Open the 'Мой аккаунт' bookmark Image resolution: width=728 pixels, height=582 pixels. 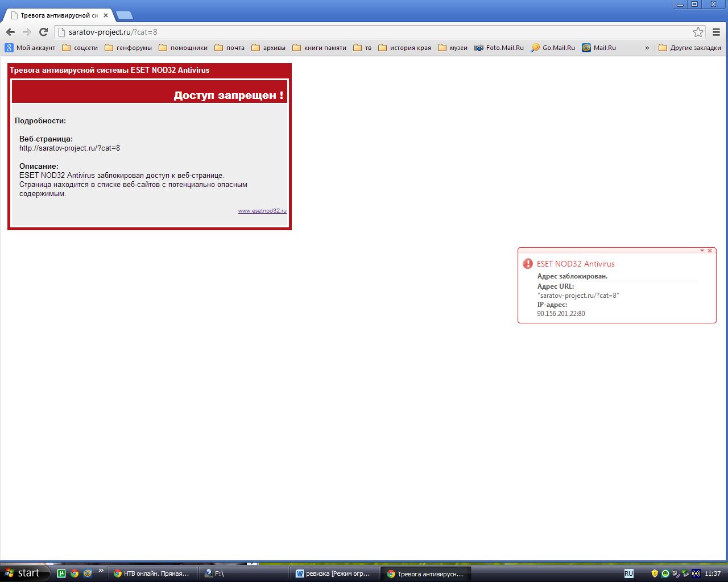point(30,48)
